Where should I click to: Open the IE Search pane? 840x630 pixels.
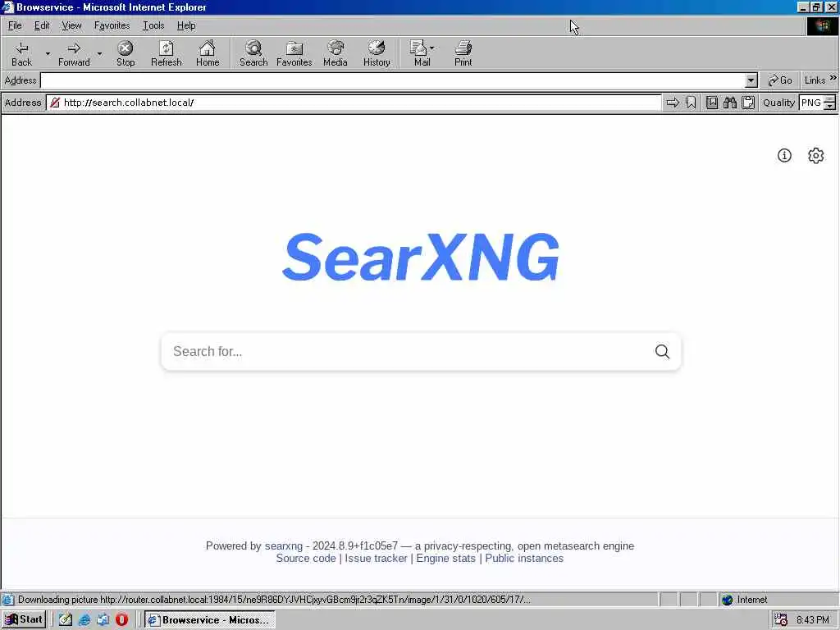pos(253,53)
